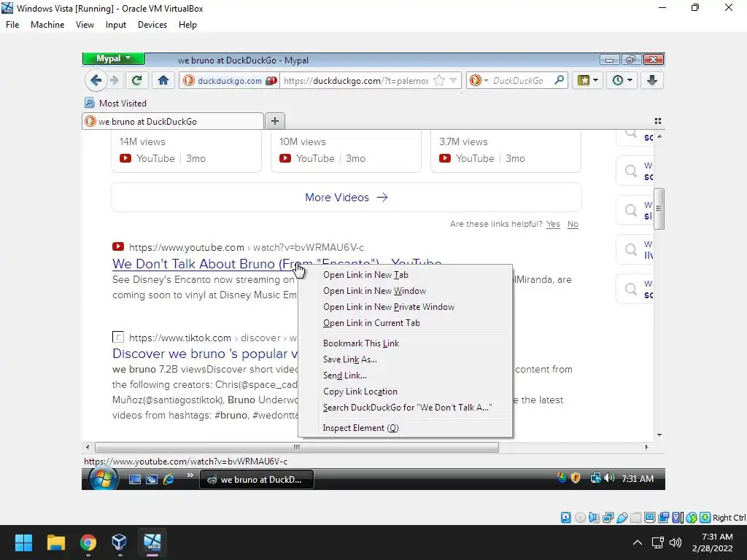Click Show Desktop quick launch icon in Vista
This screenshot has width=747, height=560.
135,480
